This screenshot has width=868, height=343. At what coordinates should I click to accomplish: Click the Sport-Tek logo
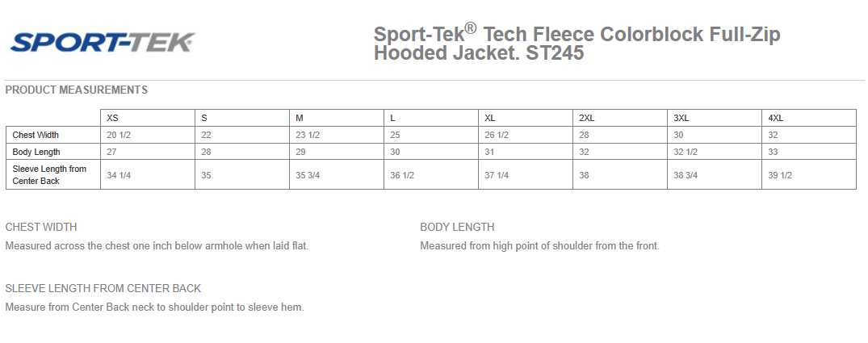(103, 42)
